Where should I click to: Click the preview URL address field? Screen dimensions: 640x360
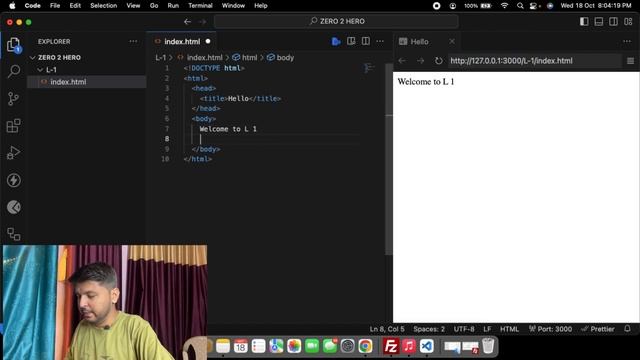pos(534,61)
